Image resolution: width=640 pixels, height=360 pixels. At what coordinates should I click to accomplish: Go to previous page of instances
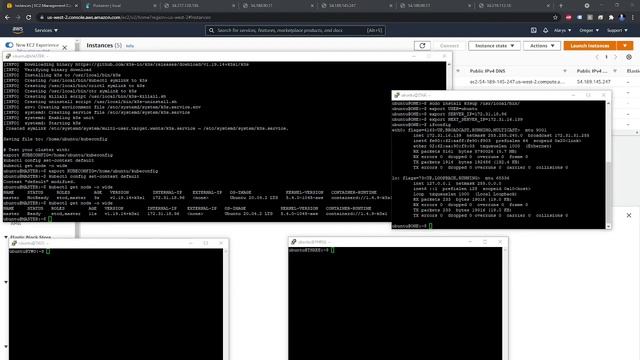[x=597, y=57]
